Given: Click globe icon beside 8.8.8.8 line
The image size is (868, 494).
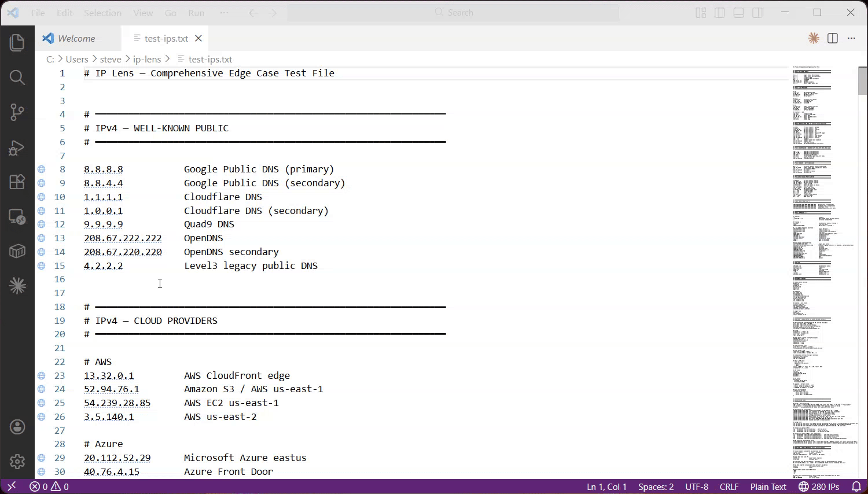Looking at the screenshot, I should click(x=42, y=169).
